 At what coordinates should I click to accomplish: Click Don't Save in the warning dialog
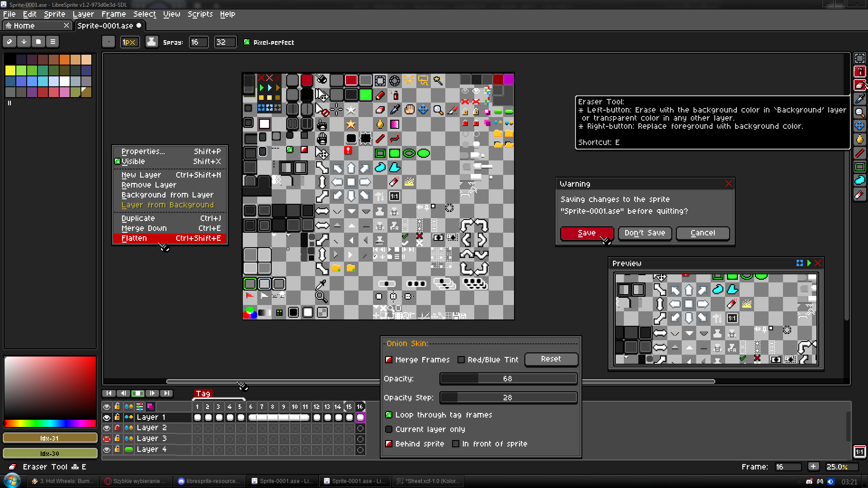(645, 233)
